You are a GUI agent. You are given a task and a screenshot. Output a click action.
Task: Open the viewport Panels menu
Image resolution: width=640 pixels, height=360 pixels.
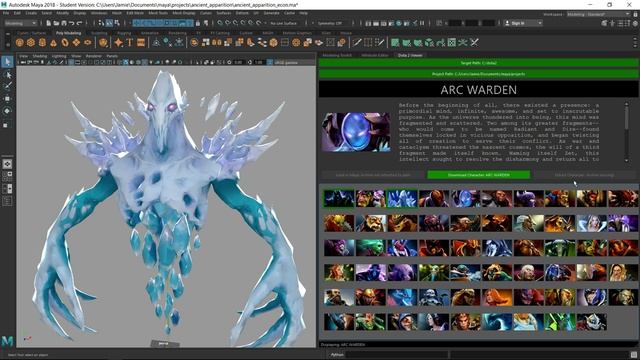[112, 56]
